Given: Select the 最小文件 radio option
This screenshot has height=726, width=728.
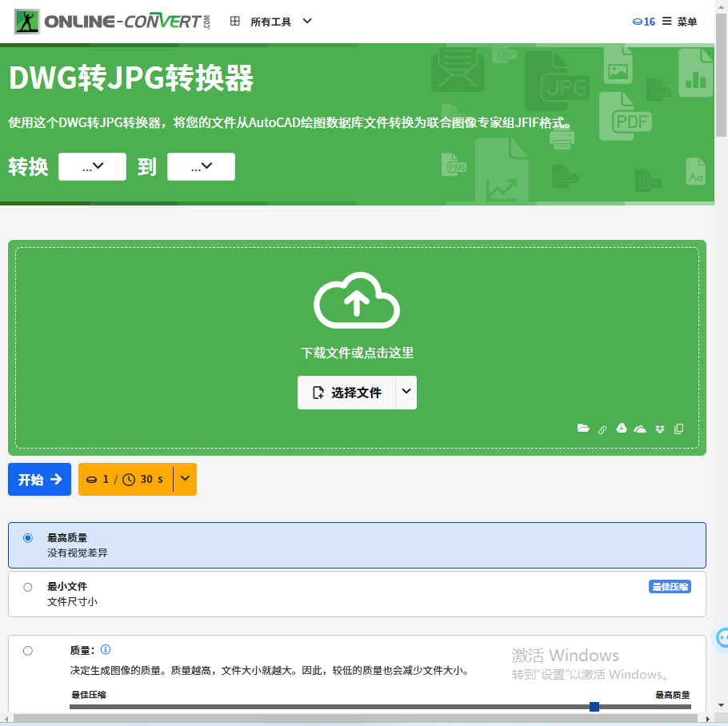Looking at the screenshot, I should [28, 588].
